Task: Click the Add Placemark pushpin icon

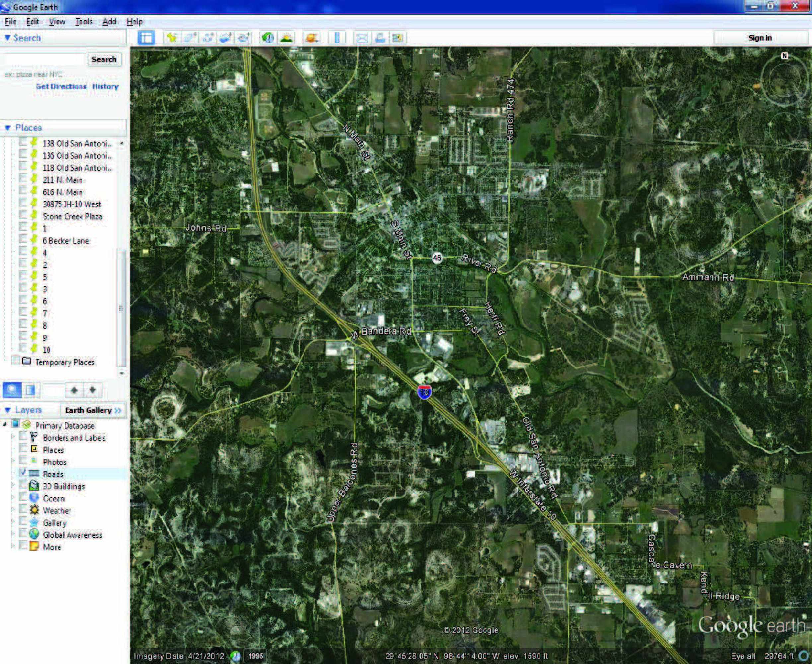Action: pyautogui.click(x=172, y=38)
